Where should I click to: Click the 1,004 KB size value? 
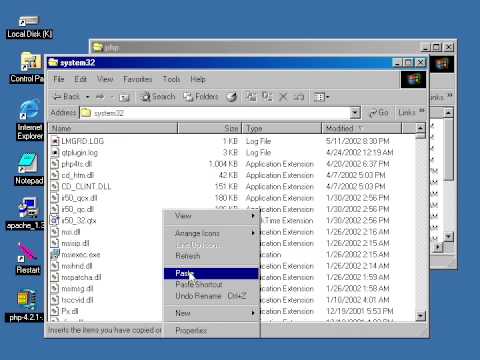point(223,164)
